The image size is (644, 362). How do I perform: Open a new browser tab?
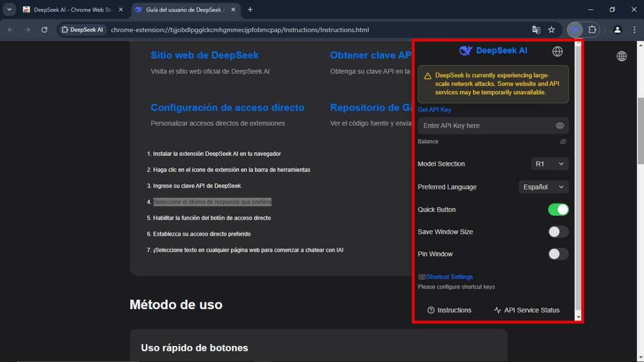point(250,10)
